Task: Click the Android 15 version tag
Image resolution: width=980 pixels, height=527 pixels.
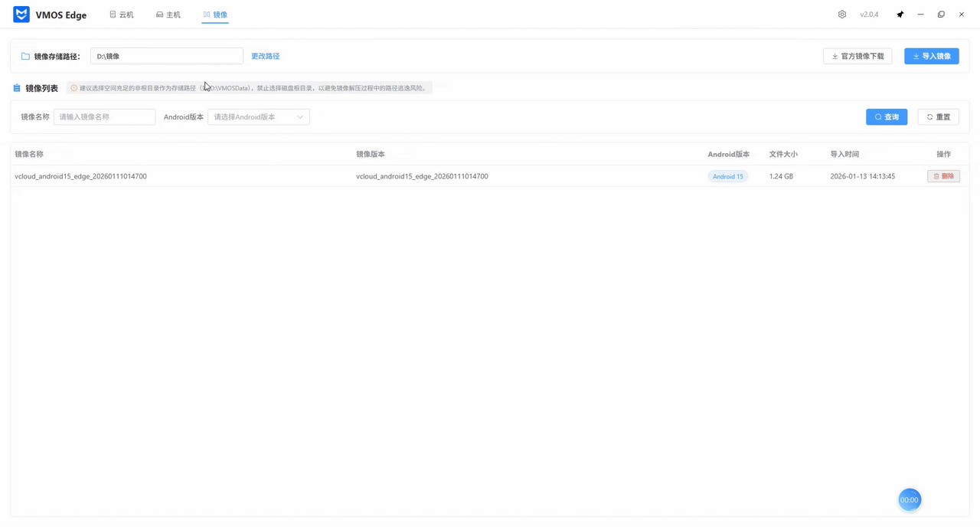Action: [727, 176]
